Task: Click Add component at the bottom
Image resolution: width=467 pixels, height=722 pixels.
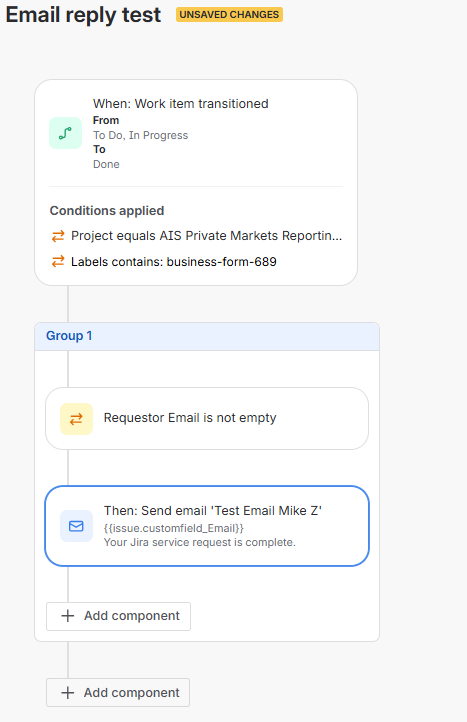Action: (118, 693)
